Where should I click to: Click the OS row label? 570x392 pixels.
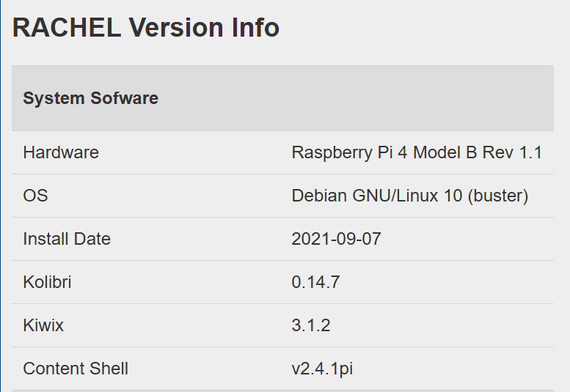(35, 196)
